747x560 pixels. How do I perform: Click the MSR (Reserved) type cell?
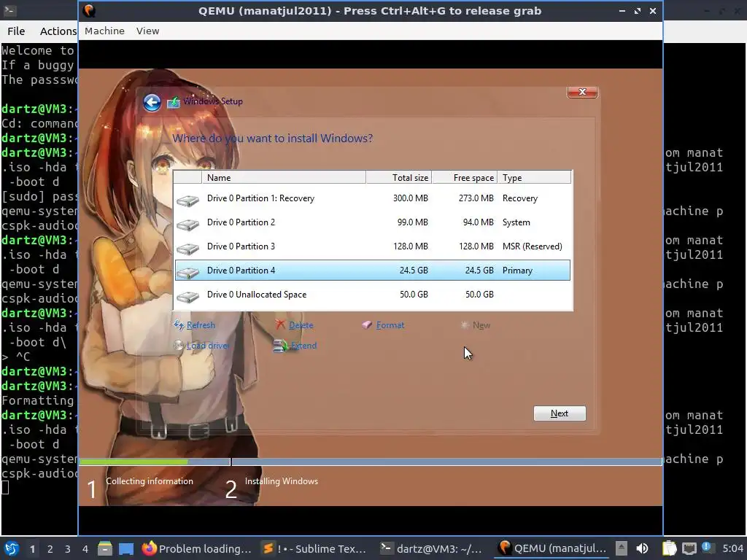click(532, 246)
